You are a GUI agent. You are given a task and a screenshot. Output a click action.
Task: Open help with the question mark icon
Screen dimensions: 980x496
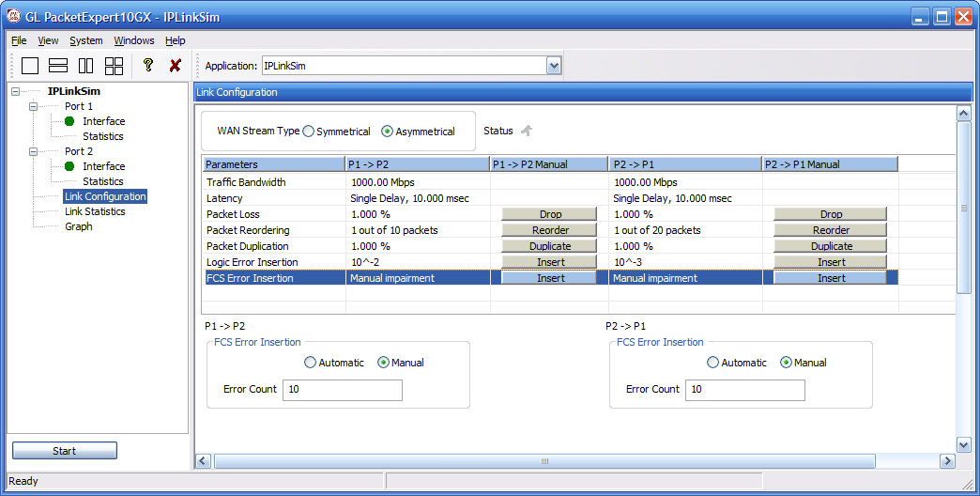tap(148, 65)
